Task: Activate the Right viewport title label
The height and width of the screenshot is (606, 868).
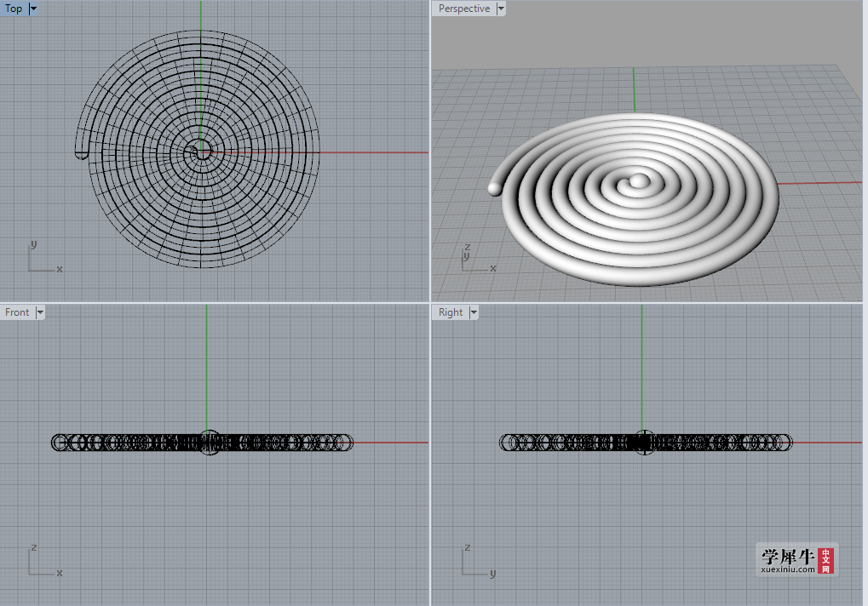Action: click(x=451, y=312)
